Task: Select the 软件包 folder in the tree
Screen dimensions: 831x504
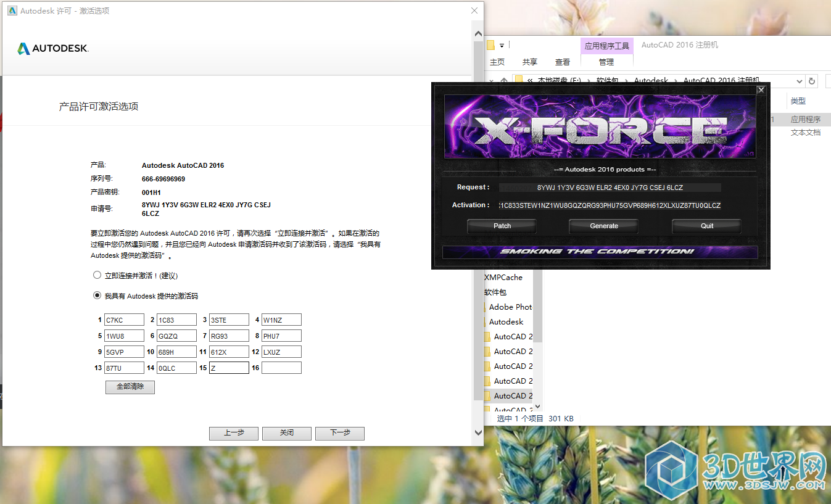Action: point(495,292)
